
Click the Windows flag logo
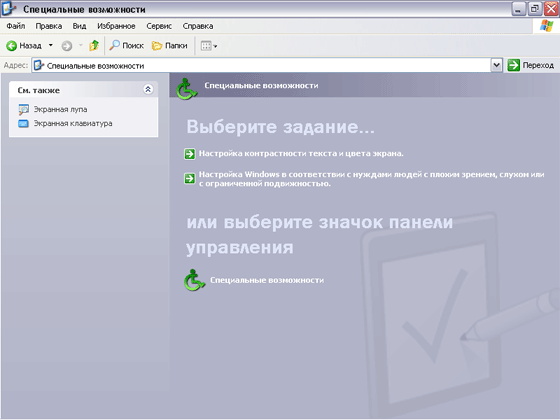pyautogui.click(x=546, y=26)
